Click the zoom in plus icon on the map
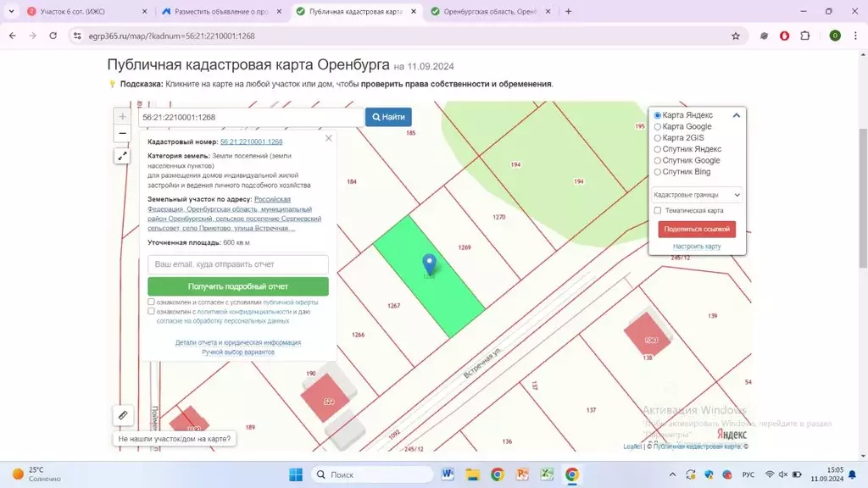Viewport: 868px width, 488px height. point(122,115)
